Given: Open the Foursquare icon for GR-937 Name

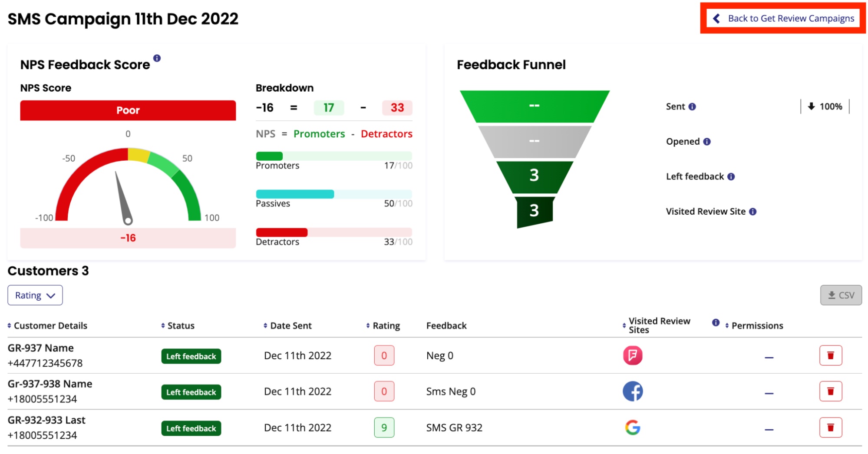Looking at the screenshot, I should pos(633,355).
